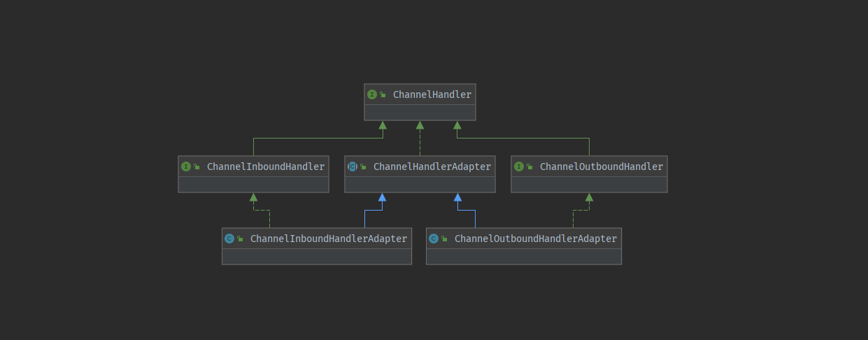This screenshot has width=868, height=340.
Task: Click the public lock icon on ChannelOutboundHandlerAdapter
Action: [x=445, y=239]
